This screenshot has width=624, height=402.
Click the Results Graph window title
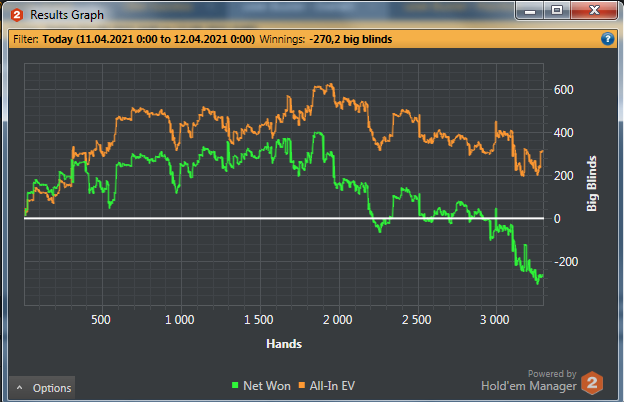click(x=67, y=15)
